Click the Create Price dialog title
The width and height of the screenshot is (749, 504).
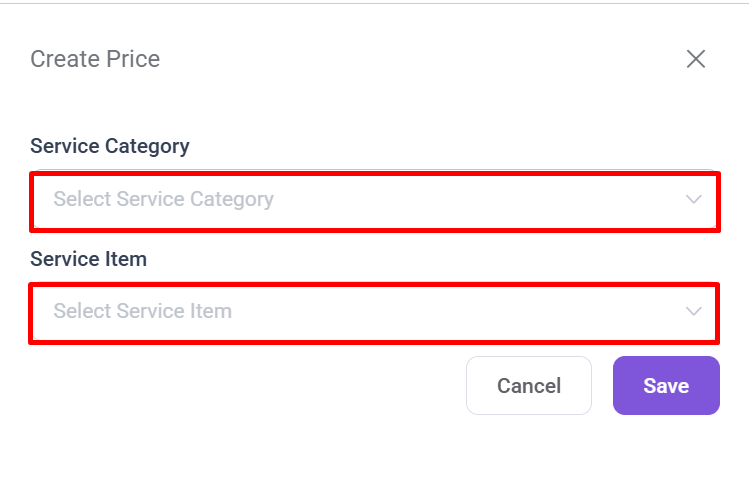click(95, 59)
